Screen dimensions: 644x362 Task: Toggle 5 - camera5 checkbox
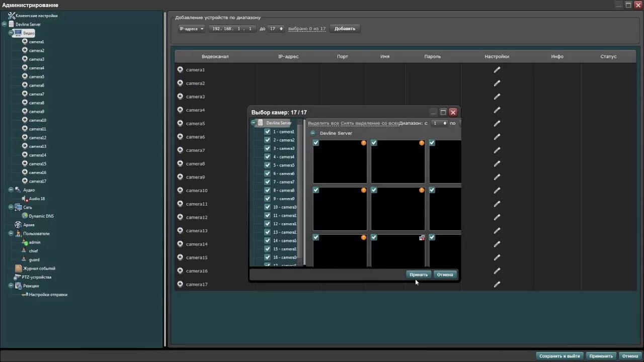267,165
